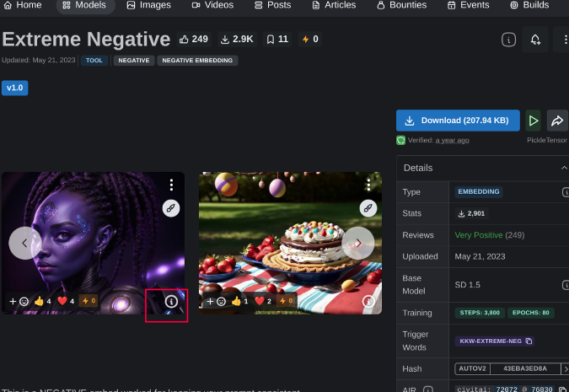Collapse the Details panel

tap(564, 168)
